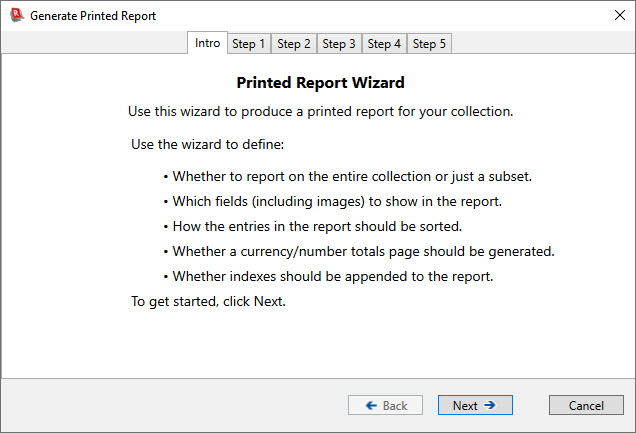
Task: Open the Step 2 tab
Action: pos(294,43)
